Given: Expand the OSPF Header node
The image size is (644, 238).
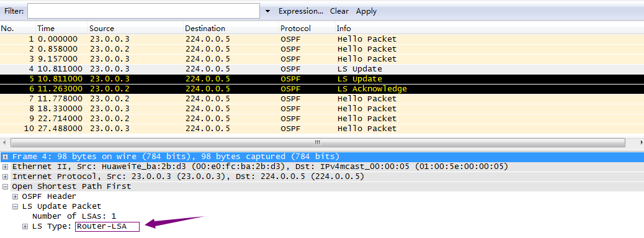Looking at the screenshot, I should tap(15, 196).
